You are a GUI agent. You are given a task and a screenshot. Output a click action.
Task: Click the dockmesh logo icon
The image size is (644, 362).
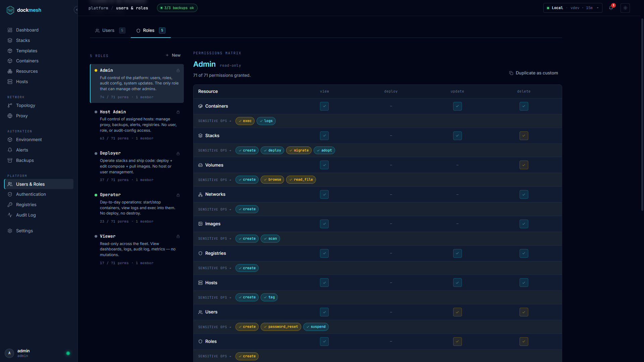(x=10, y=10)
